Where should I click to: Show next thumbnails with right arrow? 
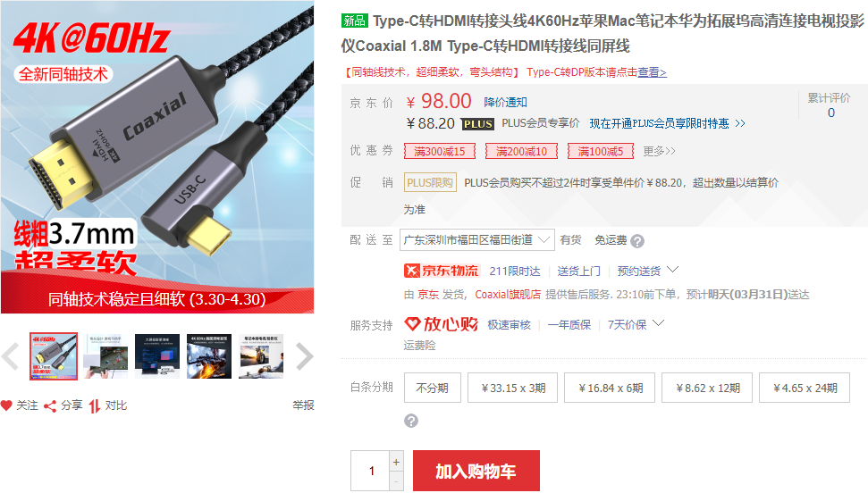click(x=305, y=356)
